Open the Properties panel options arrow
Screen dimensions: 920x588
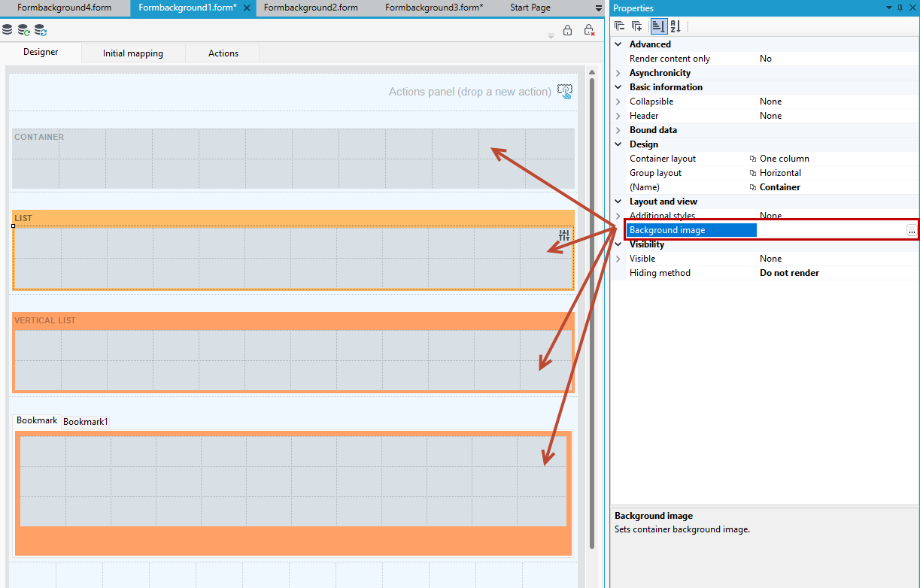[889, 8]
